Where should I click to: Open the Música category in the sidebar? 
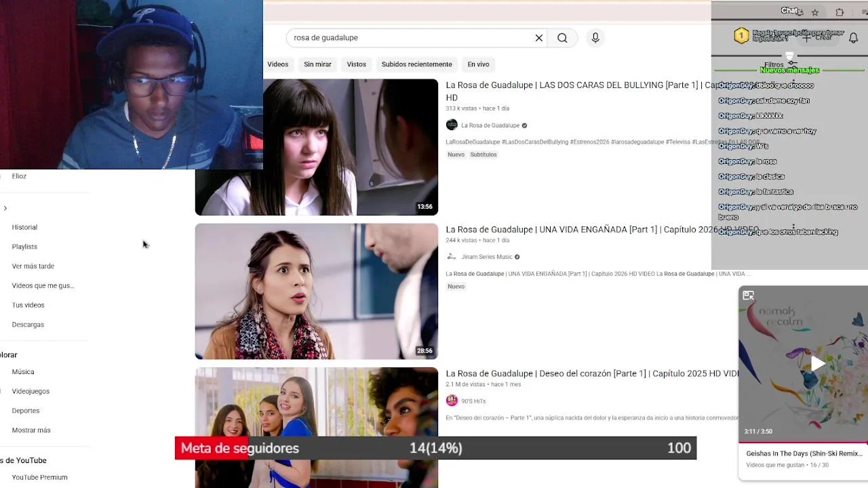click(23, 372)
